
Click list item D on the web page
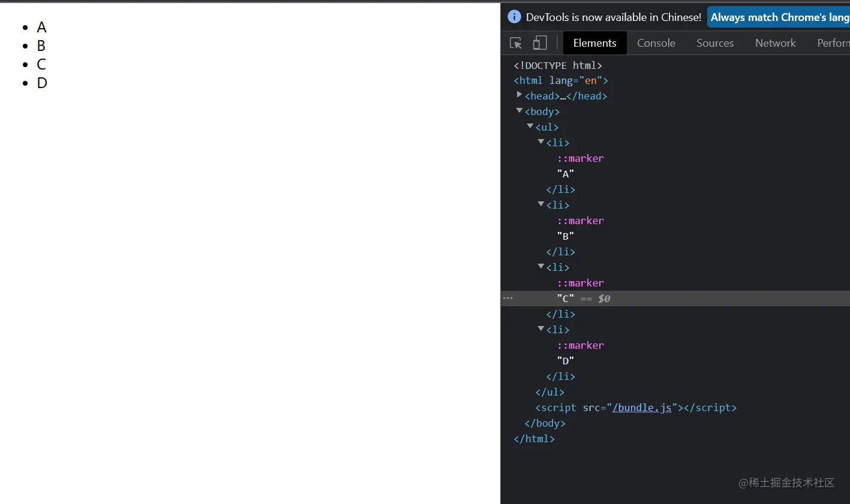[x=42, y=83]
